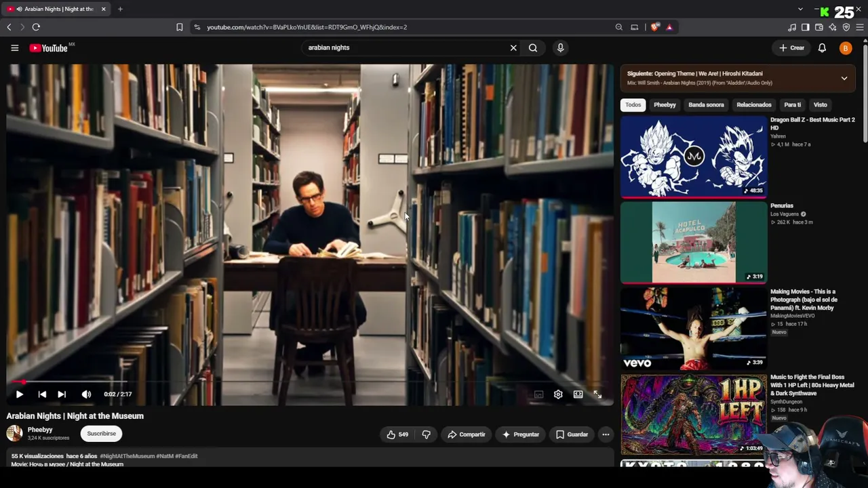Toggle subtitles on the video player
The width and height of the screenshot is (868, 488).
tap(538, 394)
